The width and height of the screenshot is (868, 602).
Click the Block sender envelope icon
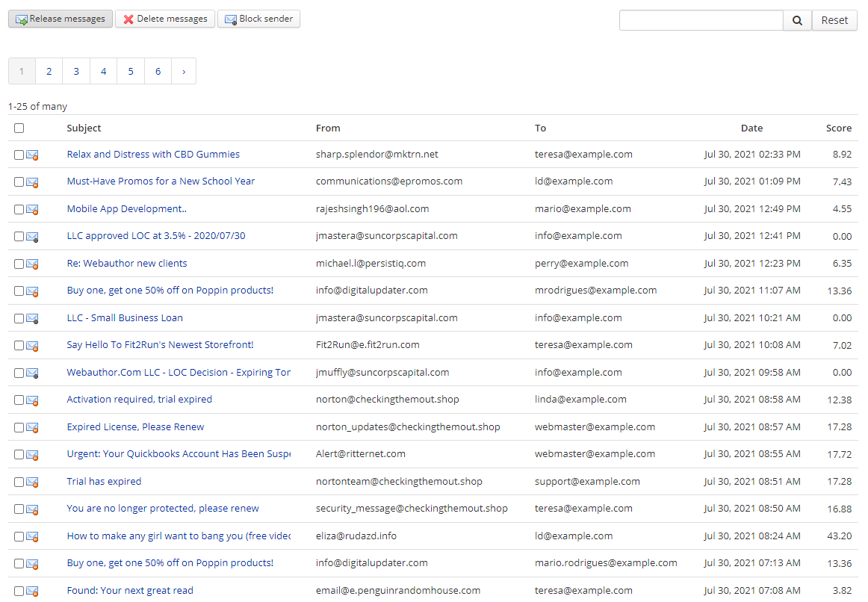[230, 19]
